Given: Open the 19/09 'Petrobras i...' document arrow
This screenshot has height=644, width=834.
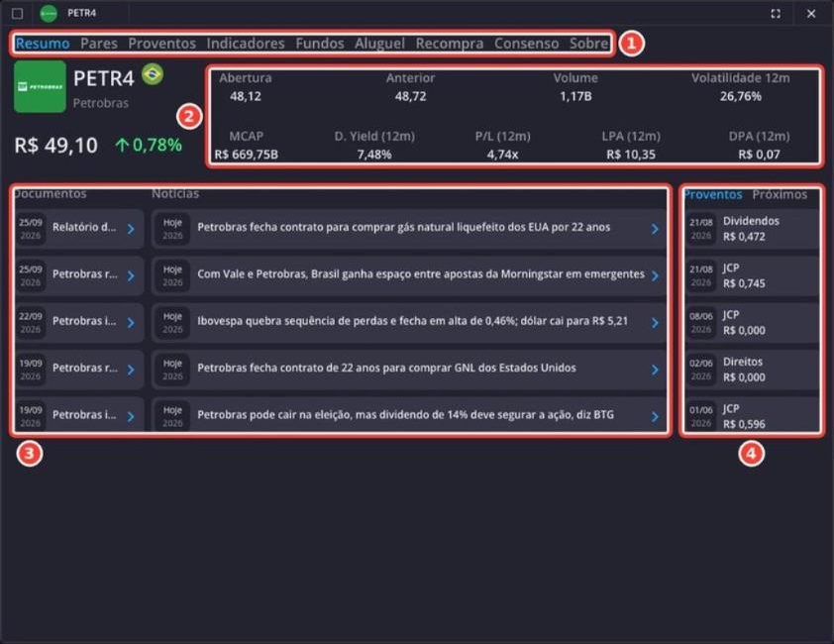Looking at the screenshot, I should pyautogui.click(x=131, y=416).
